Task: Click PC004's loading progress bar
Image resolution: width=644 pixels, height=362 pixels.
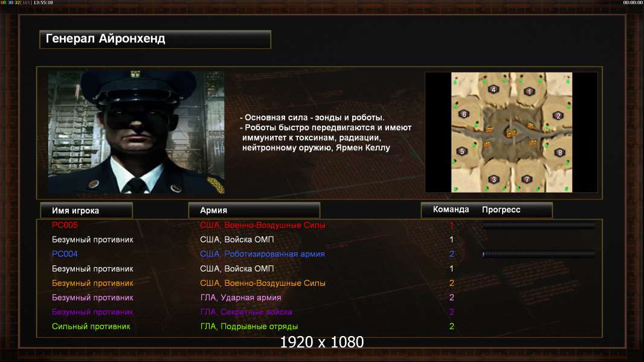Action: 539,254
